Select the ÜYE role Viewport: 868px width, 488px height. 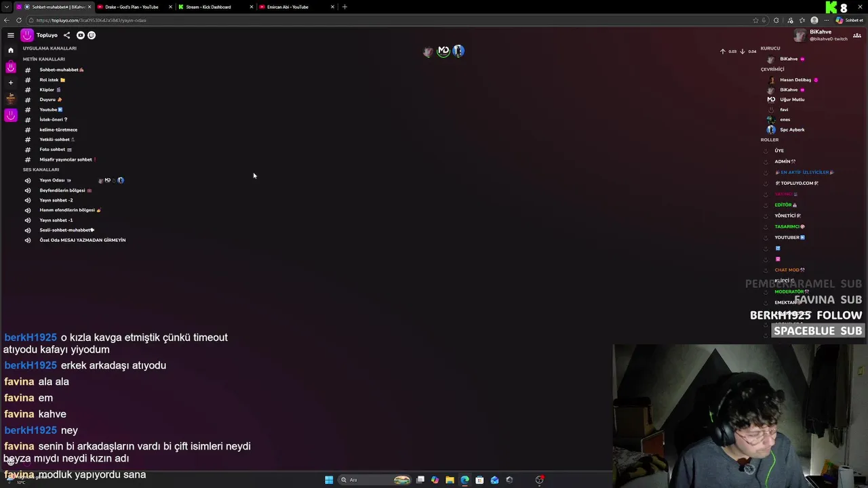[779, 150]
